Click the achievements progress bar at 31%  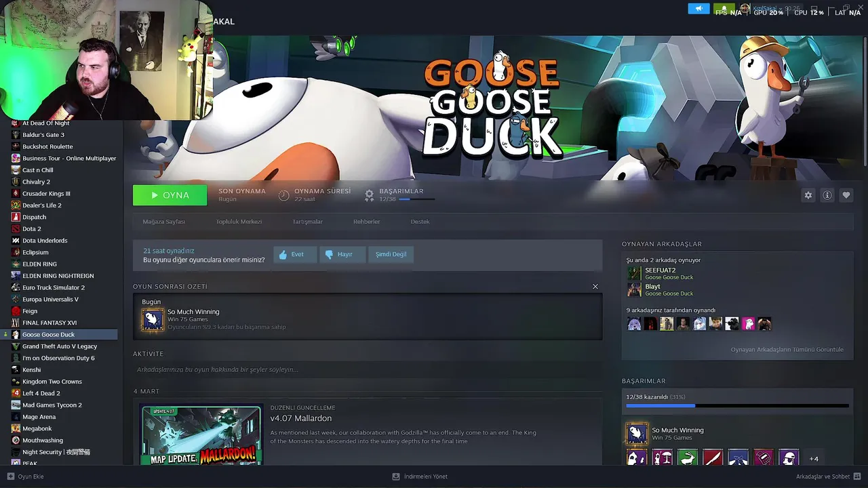(x=737, y=406)
